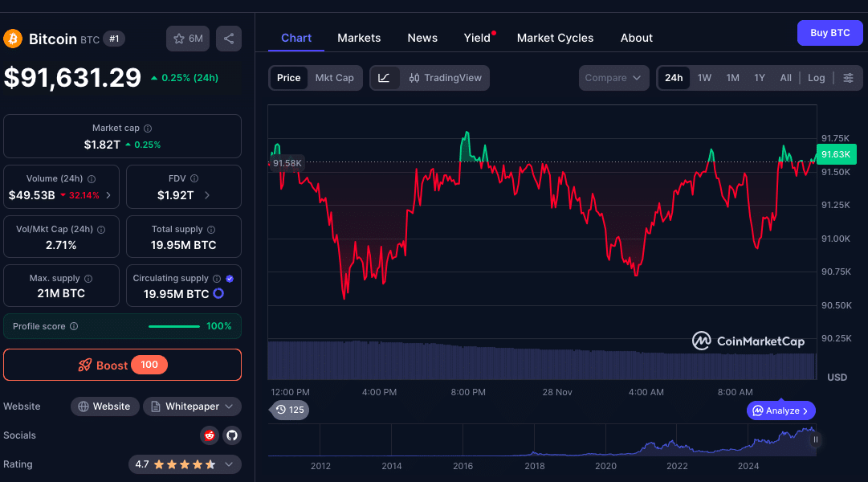Click the verified badge beside Circulating supply
Viewport: 868px width, 482px height.
[x=230, y=279]
